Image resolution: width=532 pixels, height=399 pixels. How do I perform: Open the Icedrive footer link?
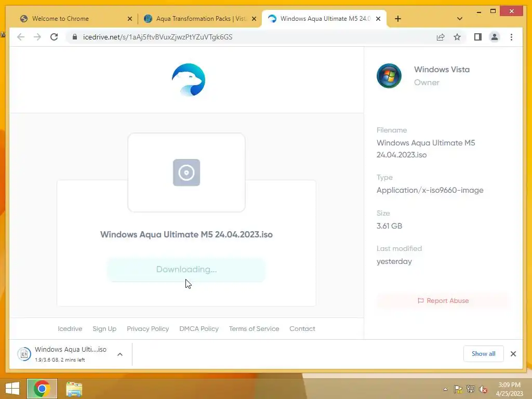[x=70, y=329]
